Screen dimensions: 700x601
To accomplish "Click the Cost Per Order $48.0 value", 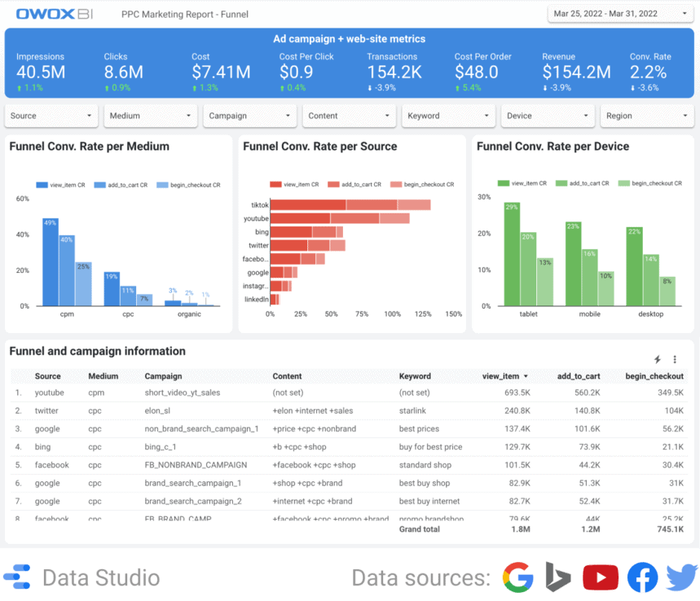I will [x=477, y=72].
